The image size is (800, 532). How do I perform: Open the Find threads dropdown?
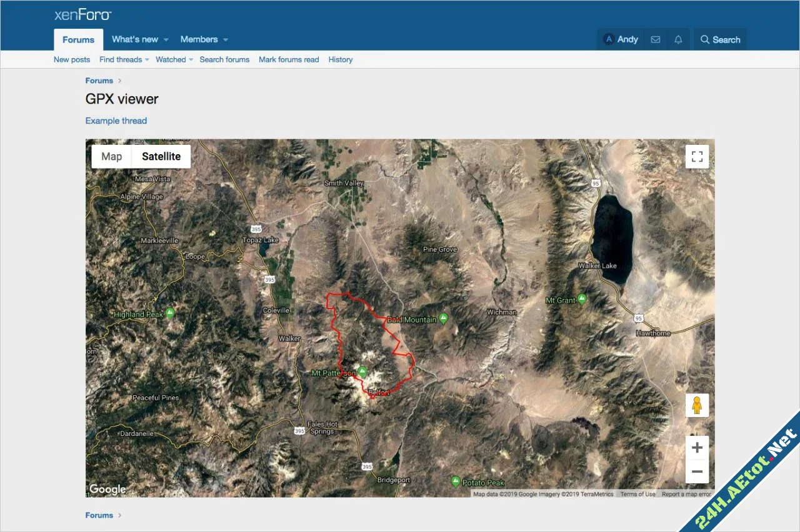(121, 59)
